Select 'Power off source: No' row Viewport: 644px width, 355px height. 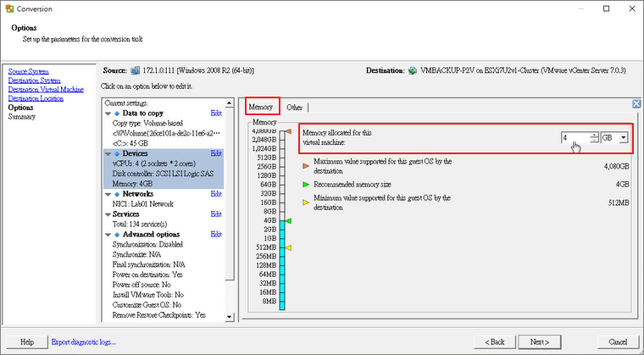[142, 285]
